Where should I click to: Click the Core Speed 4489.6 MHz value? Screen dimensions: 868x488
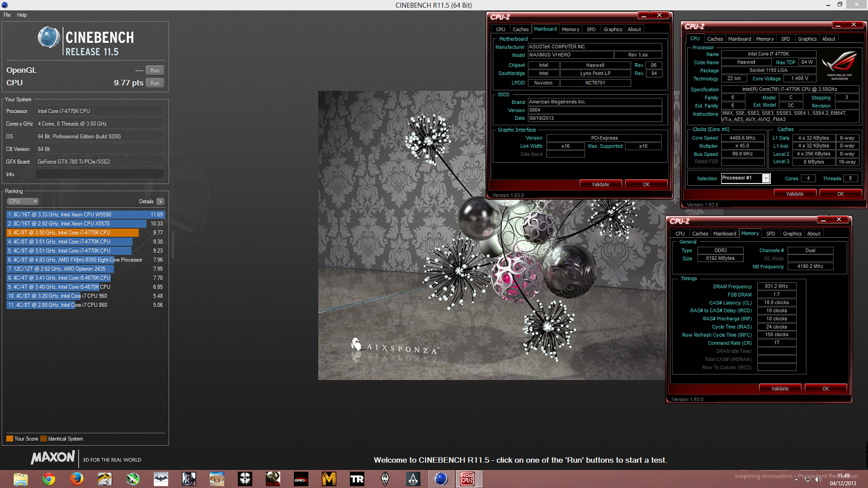(743, 138)
